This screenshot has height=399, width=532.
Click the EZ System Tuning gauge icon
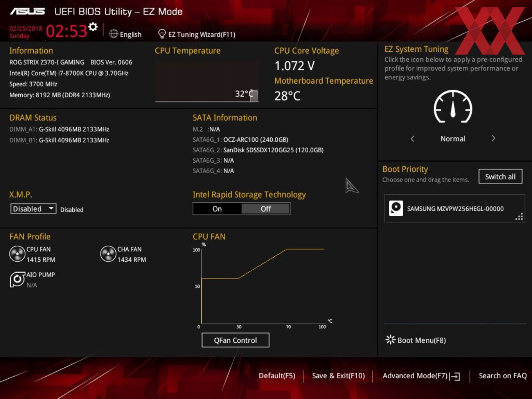(x=453, y=106)
